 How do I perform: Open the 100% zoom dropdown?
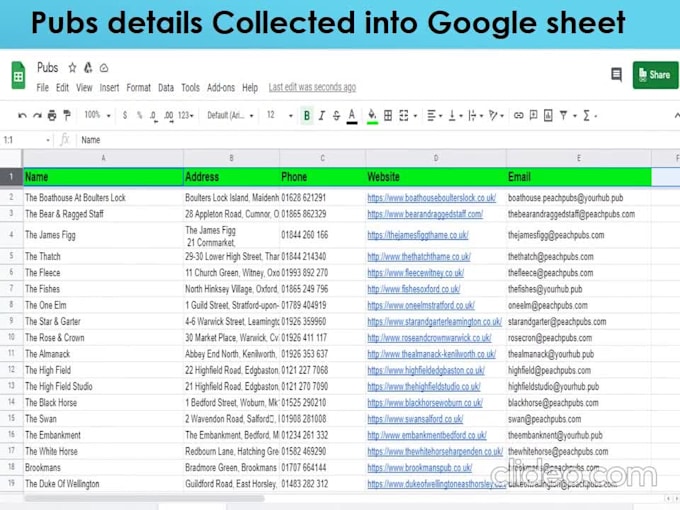point(97,115)
